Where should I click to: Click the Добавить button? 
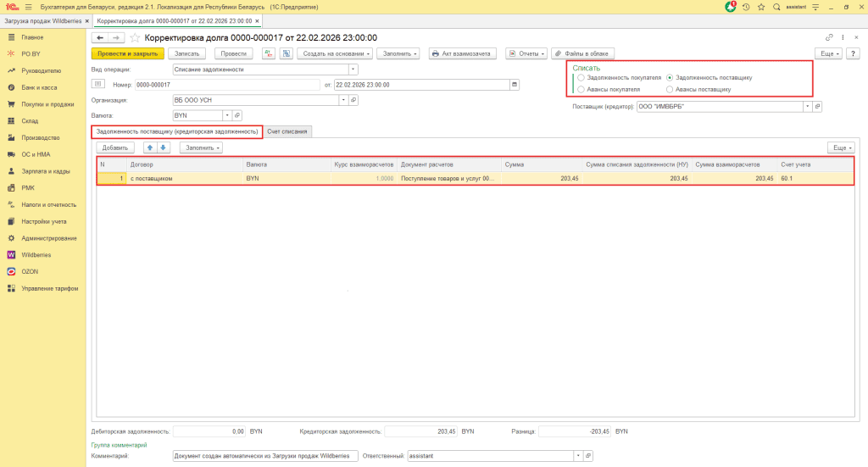pos(114,147)
